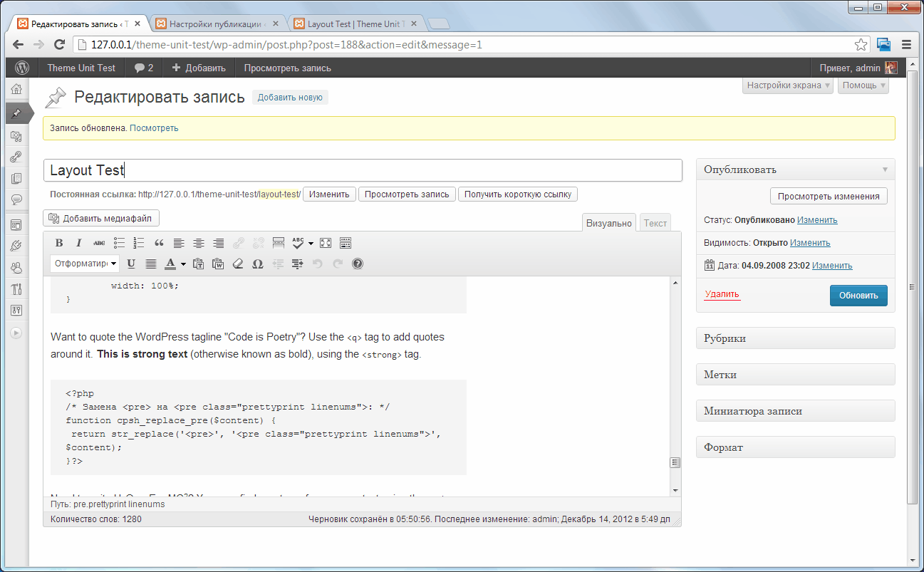Open the Настройки экрана tab
Viewport: 924px width, 572px height.
pyautogui.click(x=789, y=85)
